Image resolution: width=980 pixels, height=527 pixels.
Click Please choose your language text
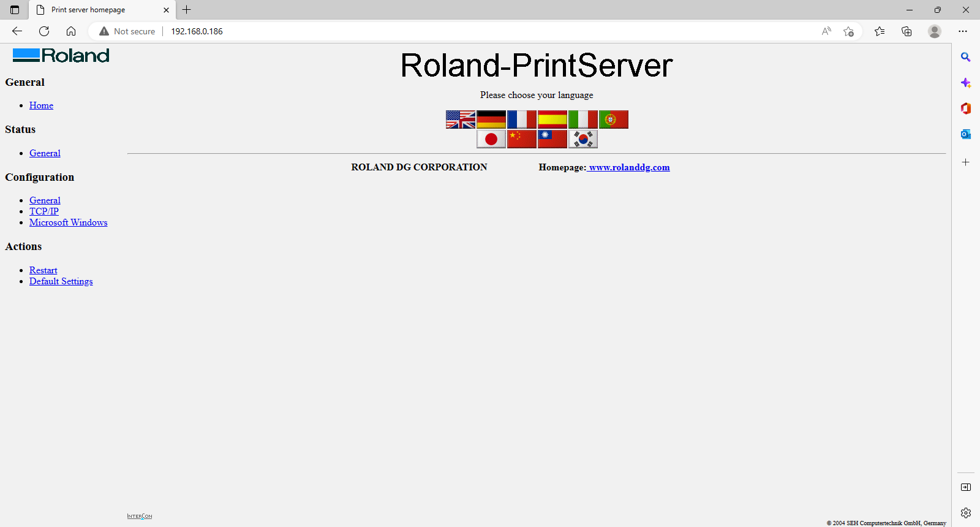(x=537, y=95)
